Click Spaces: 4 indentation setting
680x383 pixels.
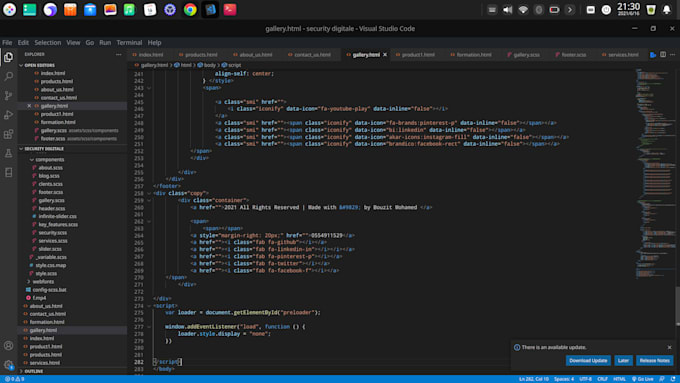564,379
